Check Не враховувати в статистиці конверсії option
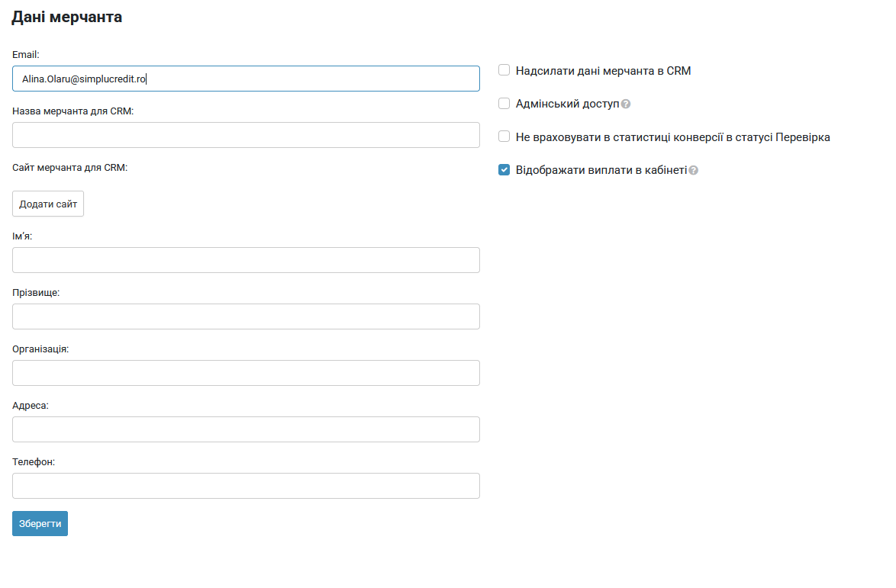The image size is (896, 588). coord(504,137)
